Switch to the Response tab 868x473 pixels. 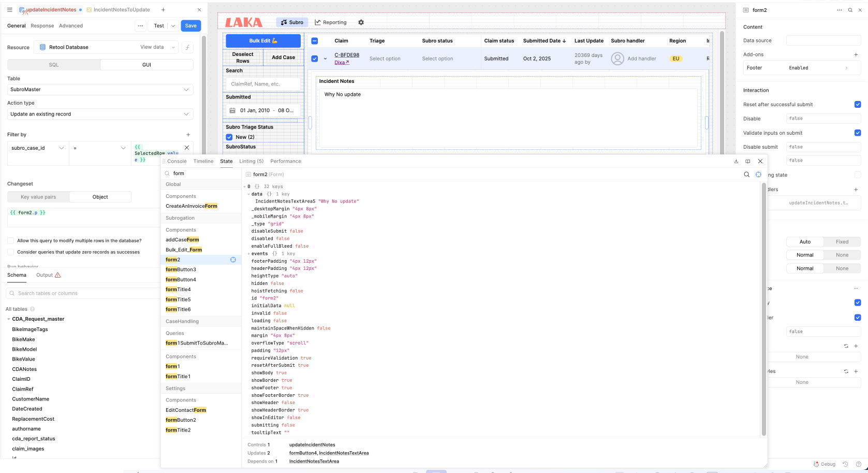(x=42, y=26)
